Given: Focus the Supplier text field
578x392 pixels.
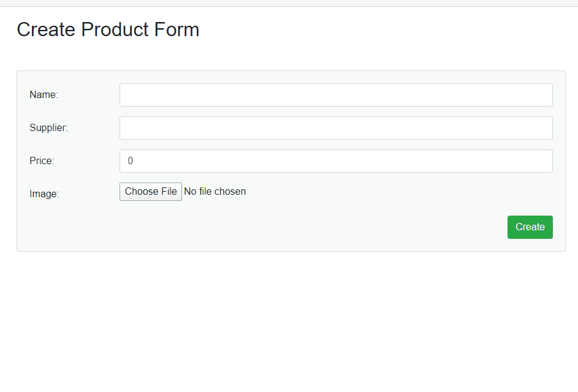Looking at the screenshot, I should [x=336, y=128].
